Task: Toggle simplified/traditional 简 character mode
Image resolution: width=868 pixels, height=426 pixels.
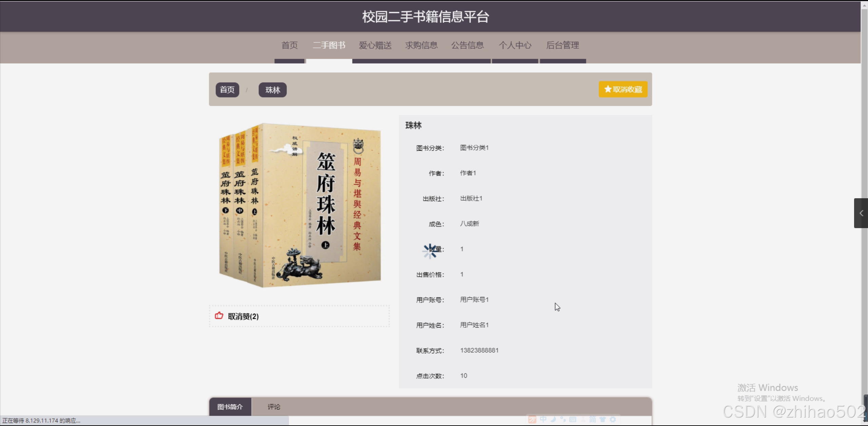Action: click(x=593, y=420)
